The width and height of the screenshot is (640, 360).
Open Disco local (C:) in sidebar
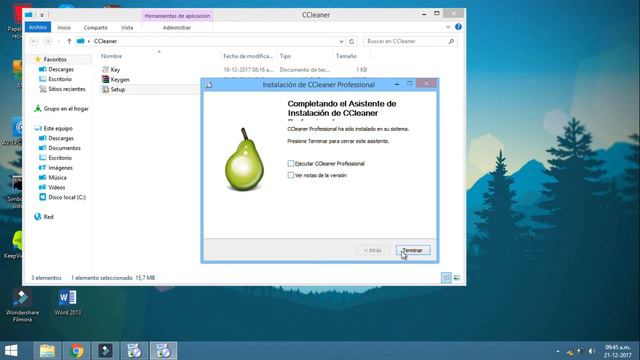click(x=67, y=197)
